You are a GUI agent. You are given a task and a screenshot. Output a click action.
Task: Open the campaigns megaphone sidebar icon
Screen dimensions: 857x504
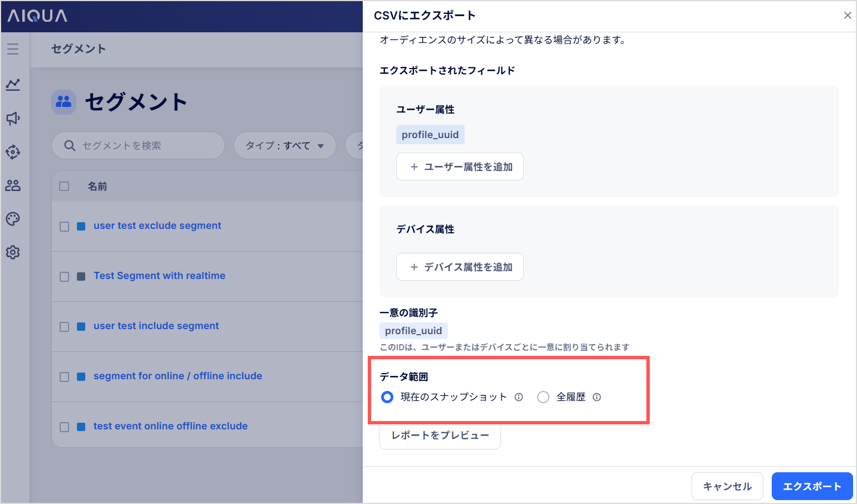pyautogui.click(x=13, y=118)
